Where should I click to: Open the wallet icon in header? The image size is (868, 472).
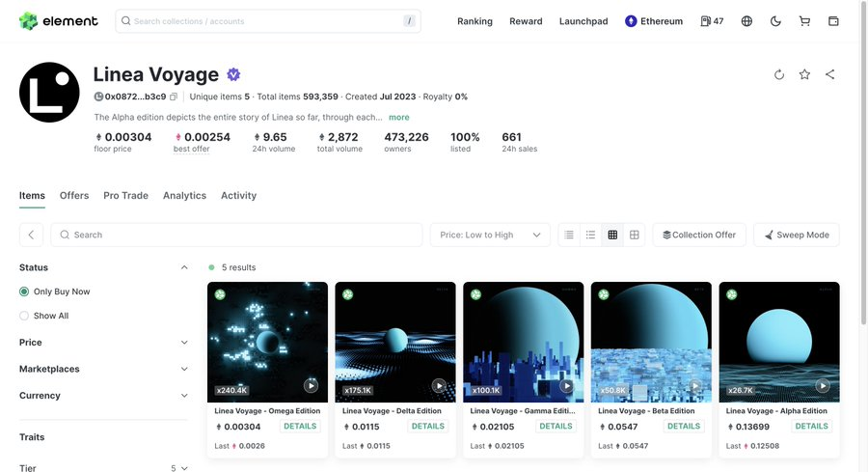tap(833, 21)
